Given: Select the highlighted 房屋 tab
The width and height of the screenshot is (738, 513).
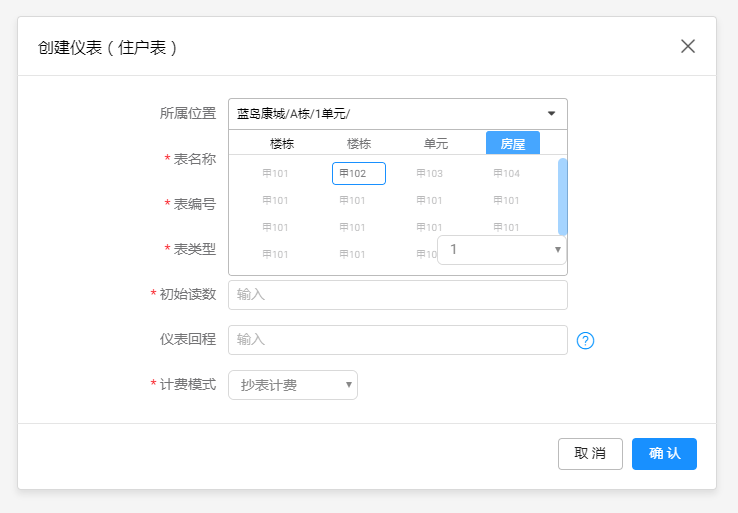Looking at the screenshot, I should pyautogui.click(x=512, y=143).
